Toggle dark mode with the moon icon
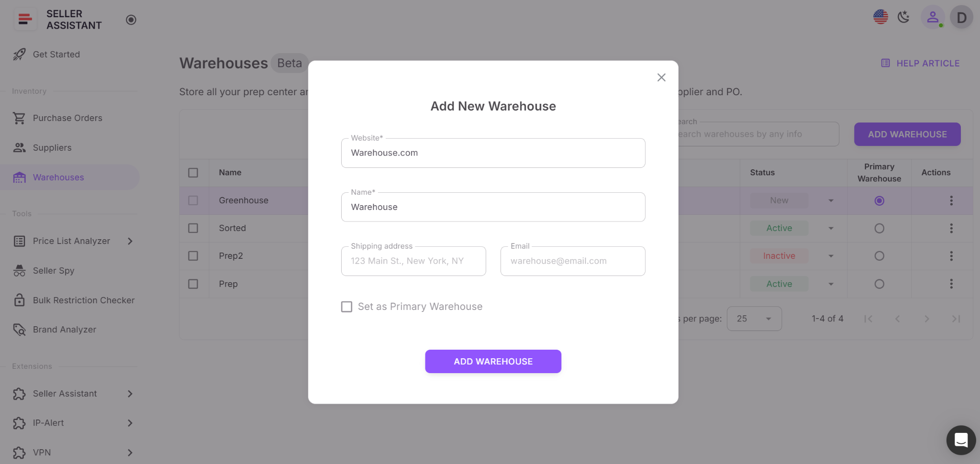This screenshot has height=464, width=980. pos(904,17)
